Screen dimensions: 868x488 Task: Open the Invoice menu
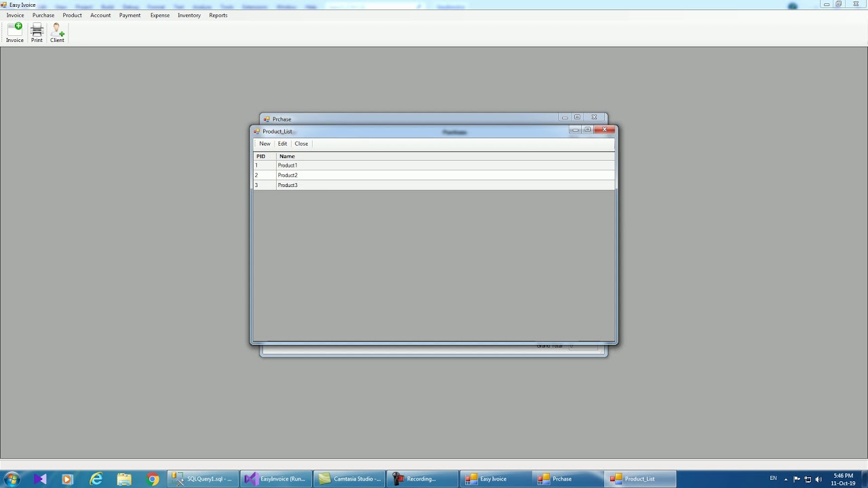15,15
